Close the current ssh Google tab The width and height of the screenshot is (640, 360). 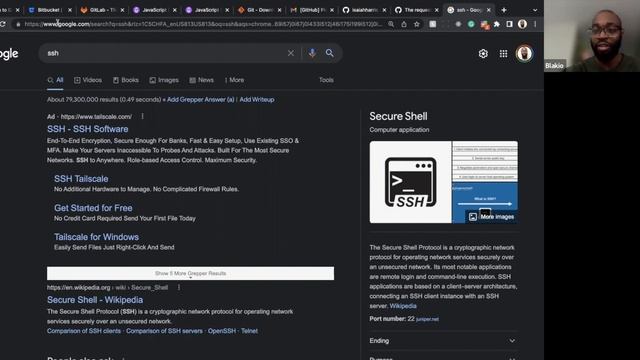pyautogui.click(x=489, y=10)
